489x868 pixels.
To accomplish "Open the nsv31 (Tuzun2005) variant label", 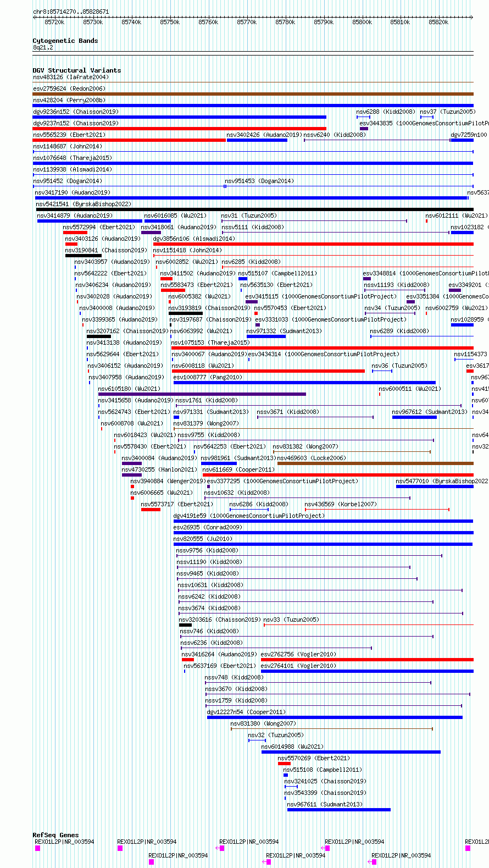I will pos(249,215).
